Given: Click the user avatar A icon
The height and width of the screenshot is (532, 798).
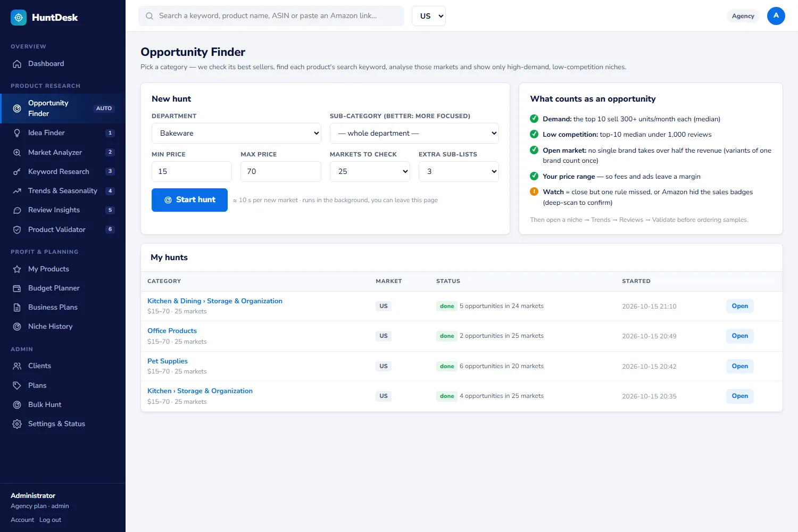Looking at the screenshot, I should pos(776,16).
